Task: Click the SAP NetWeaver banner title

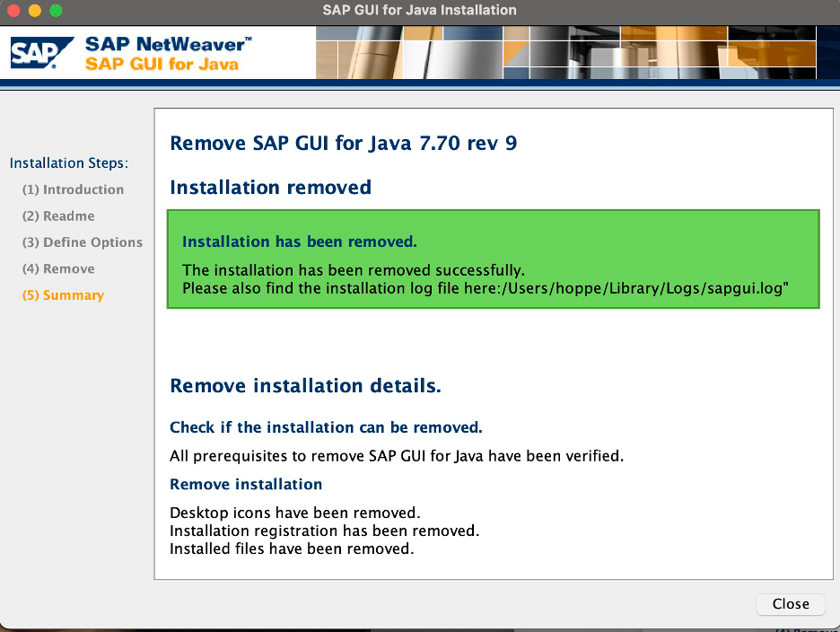Action: [x=168, y=44]
